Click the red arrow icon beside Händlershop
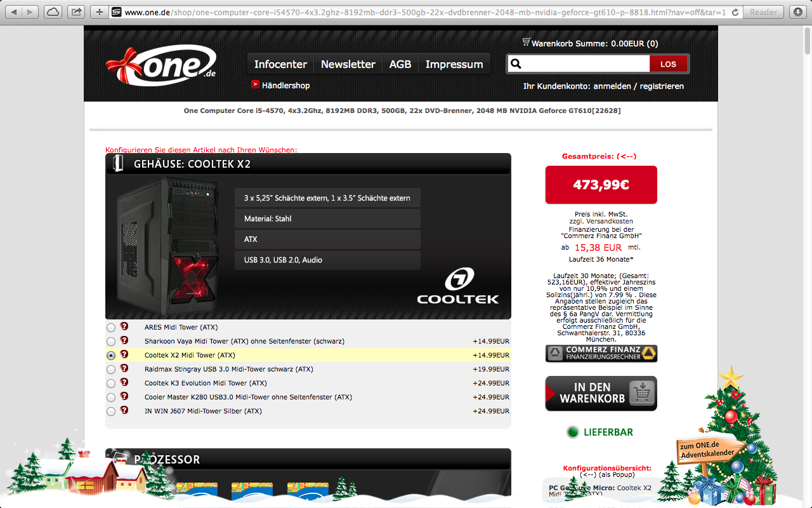812x508 pixels. point(255,84)
